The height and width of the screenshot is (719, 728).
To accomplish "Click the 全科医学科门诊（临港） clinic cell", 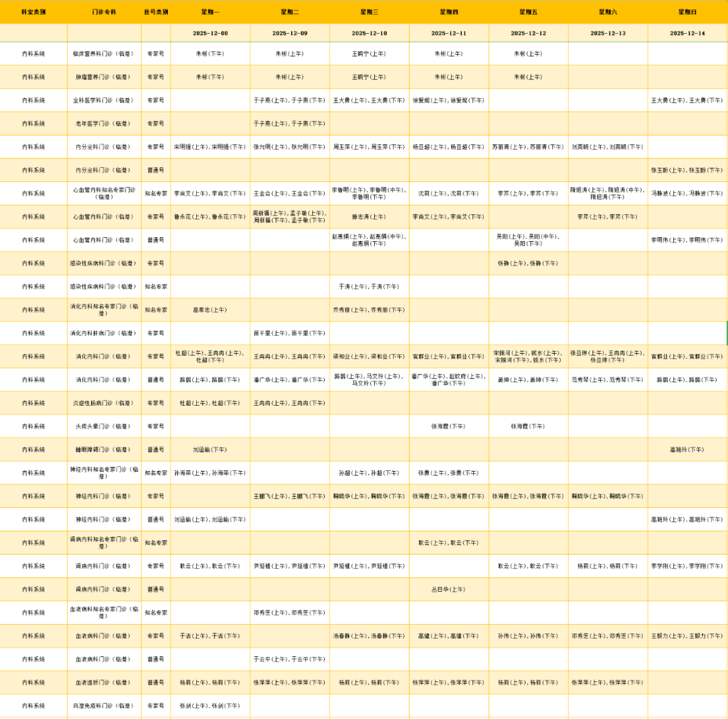I will pos(104,100).
